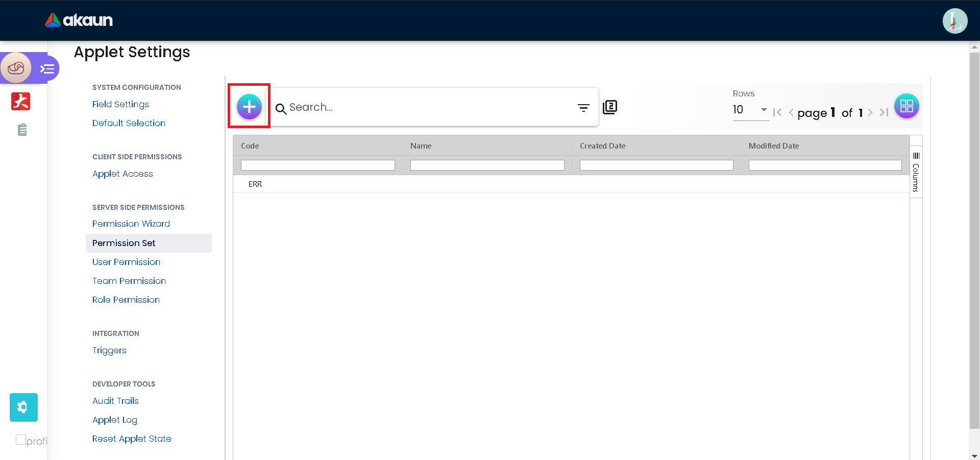Open Field Settings
The image size is (980, 460).
click(120, 104)
